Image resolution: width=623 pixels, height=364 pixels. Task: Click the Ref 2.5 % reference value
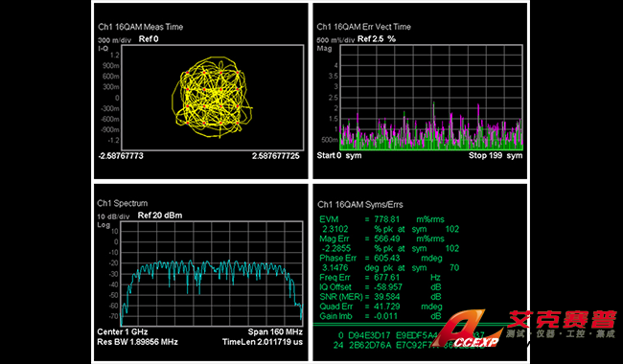377,39
